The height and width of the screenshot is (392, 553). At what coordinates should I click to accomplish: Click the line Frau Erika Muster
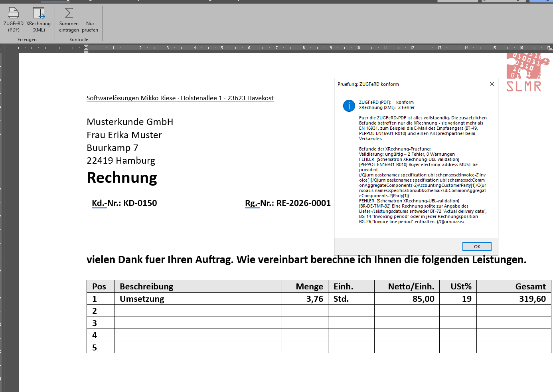coord(124,135)
